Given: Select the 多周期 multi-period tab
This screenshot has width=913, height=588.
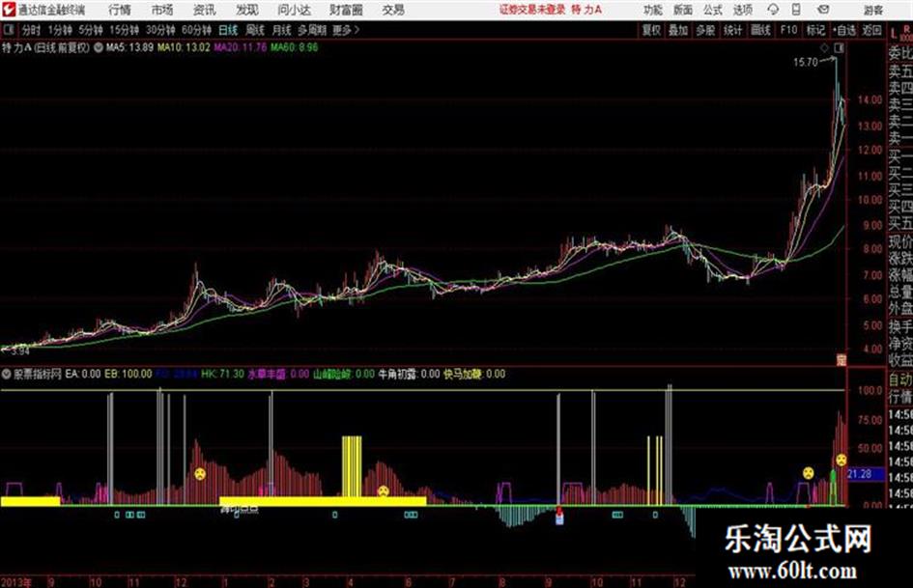Looking at the screenshot, I should pyautogui.click(x=312, y=30).
